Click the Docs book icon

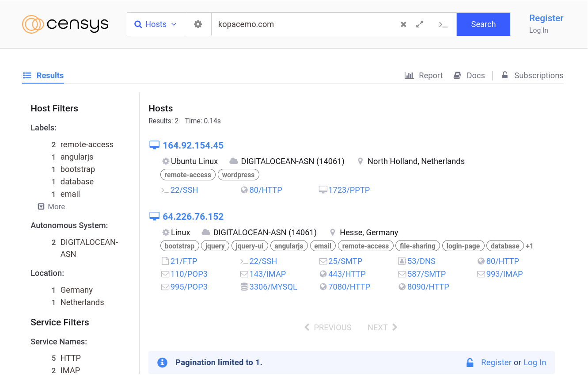[x=457, y=75]
